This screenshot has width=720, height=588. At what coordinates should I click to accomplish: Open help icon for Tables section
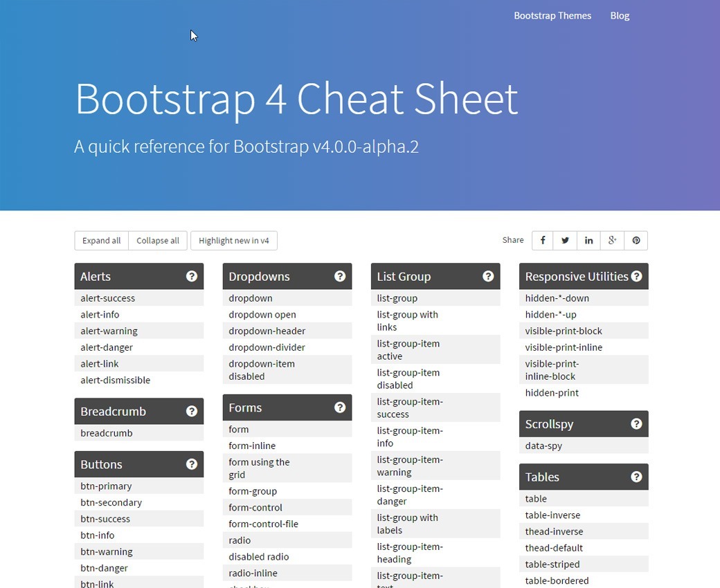pyautogui.click(x=636, y=477)
